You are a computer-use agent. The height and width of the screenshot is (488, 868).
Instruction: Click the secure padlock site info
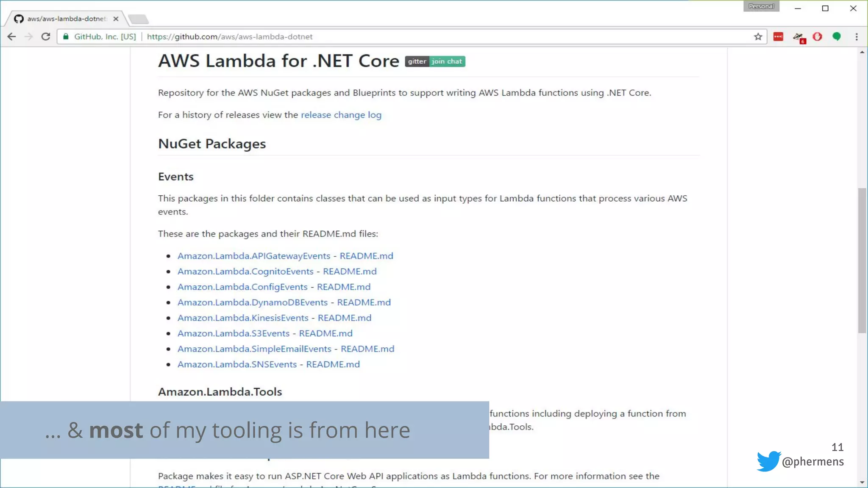tap(66, 37)
